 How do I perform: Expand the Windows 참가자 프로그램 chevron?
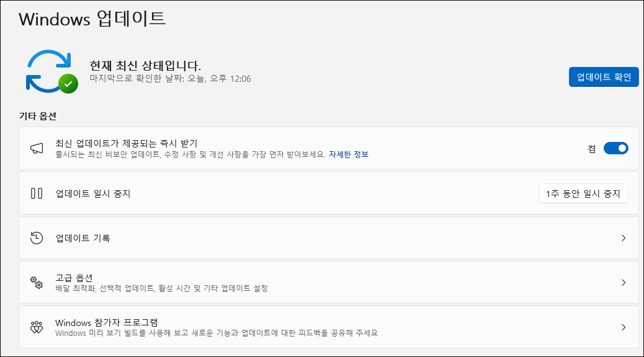tap(624, 327)
